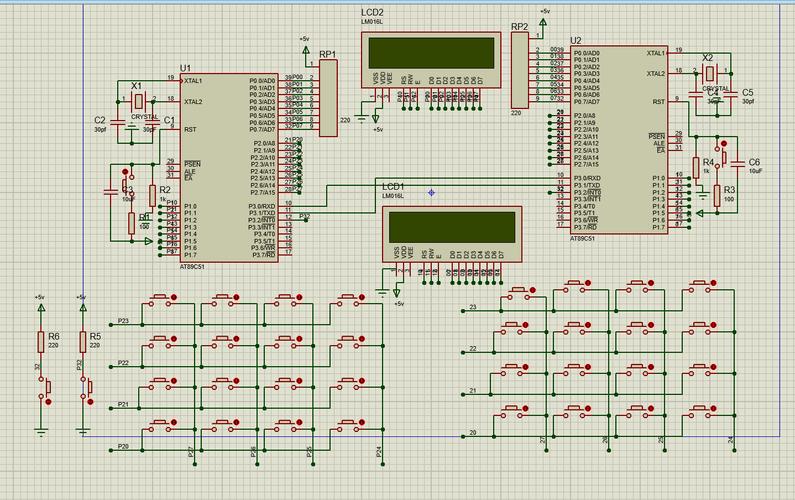Select resistor R2 symbol

[x=152, y=195]
